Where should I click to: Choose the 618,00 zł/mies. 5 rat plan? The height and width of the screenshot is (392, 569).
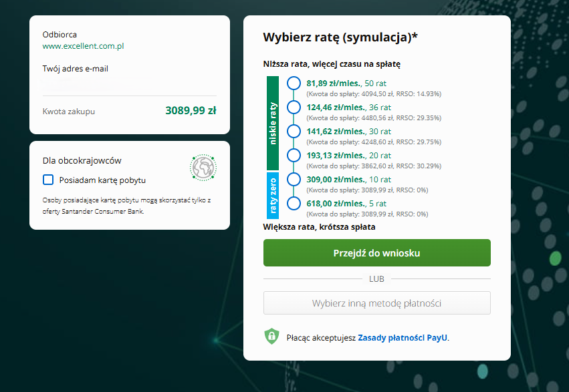click(293, 203)
